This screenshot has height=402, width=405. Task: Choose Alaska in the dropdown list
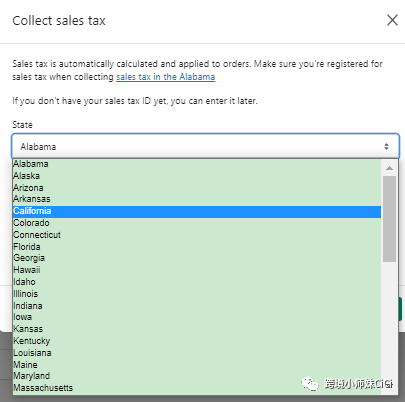[197, 176]
